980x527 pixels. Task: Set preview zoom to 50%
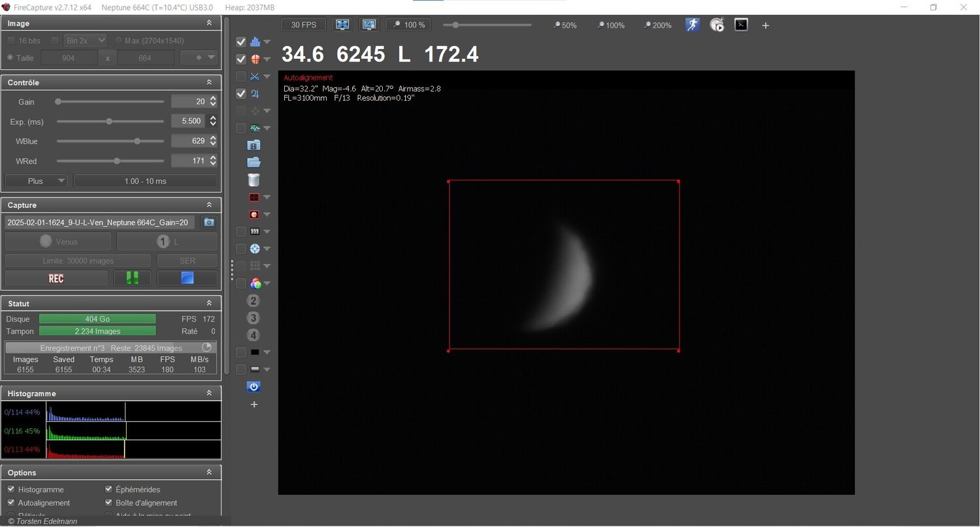tap(564, 25)
